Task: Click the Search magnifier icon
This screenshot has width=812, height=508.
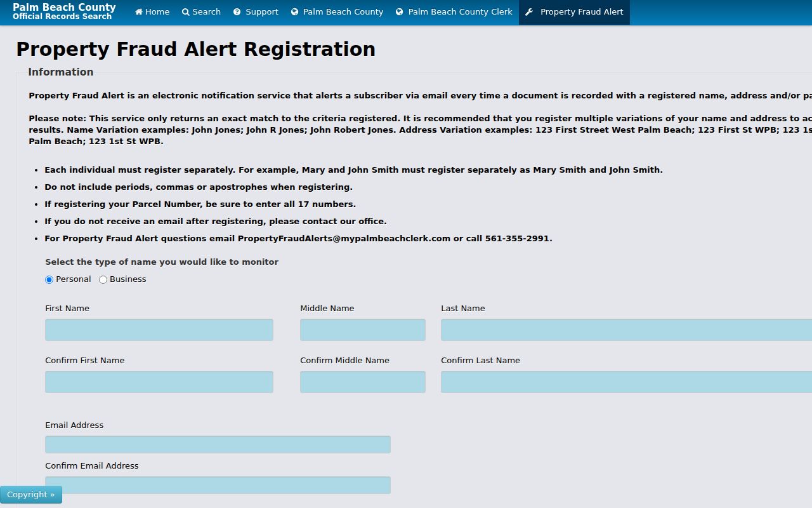Action: tap(186, 12)
